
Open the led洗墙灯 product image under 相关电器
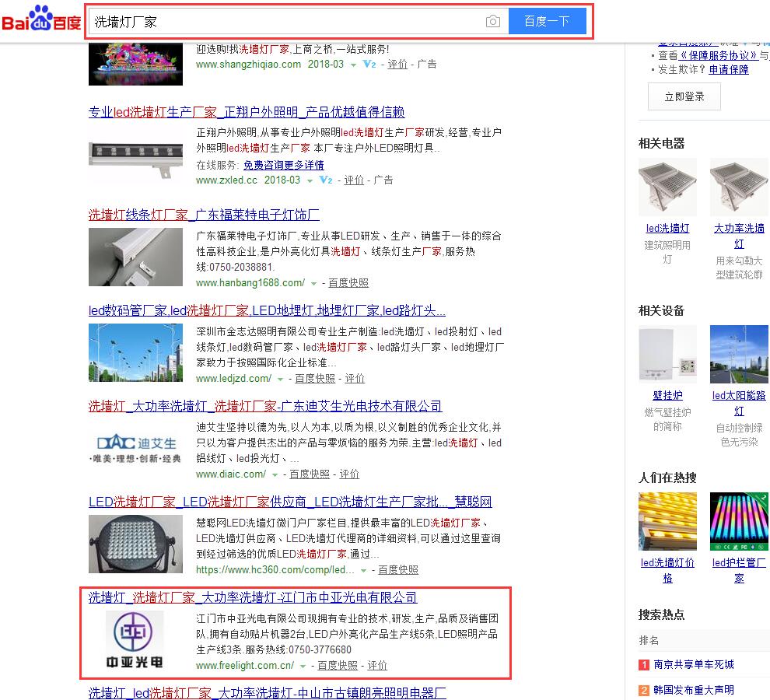coord(667,187)
